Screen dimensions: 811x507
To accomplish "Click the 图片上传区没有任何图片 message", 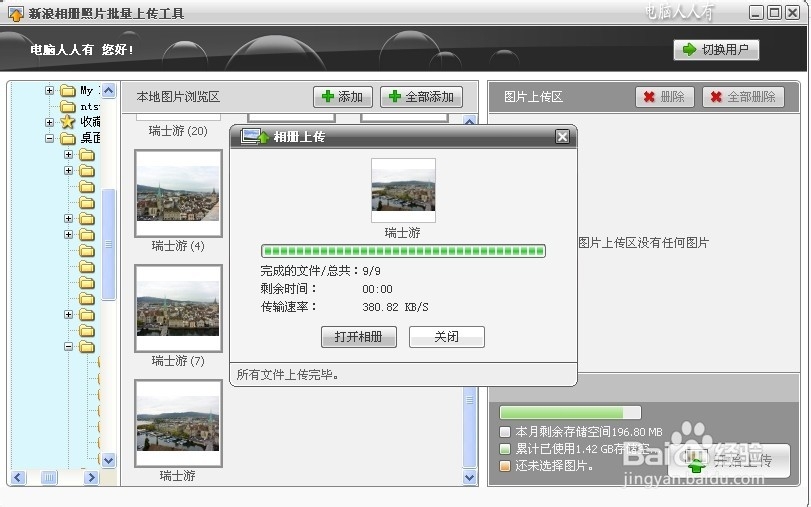I will [643, 243].
